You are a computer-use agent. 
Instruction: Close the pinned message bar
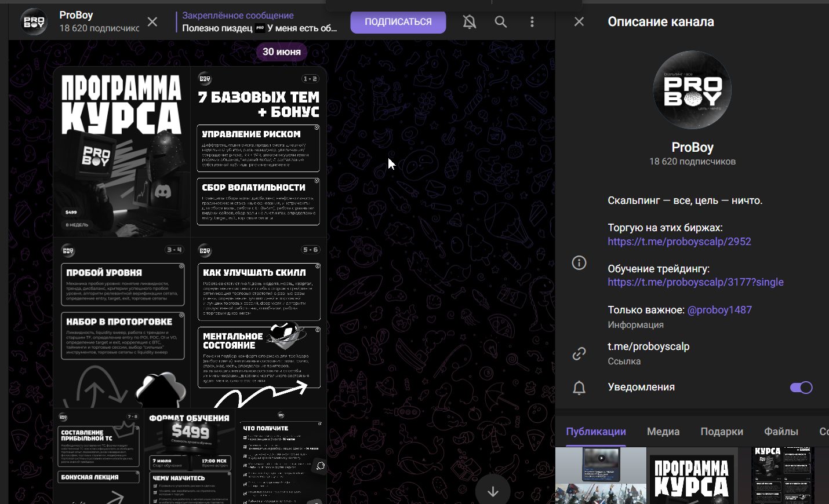[x=152, y=22]
